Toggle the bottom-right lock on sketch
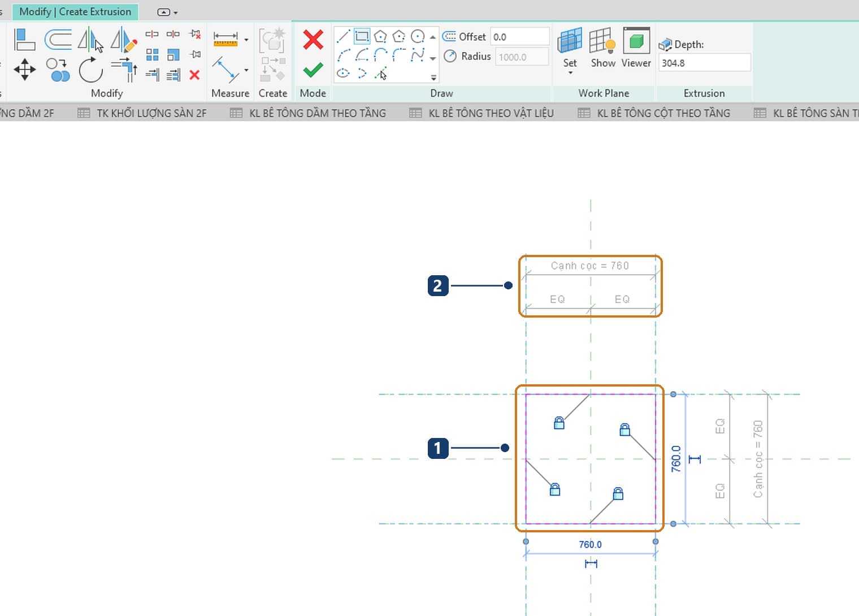The image size is (859, 616). [618, 494]
